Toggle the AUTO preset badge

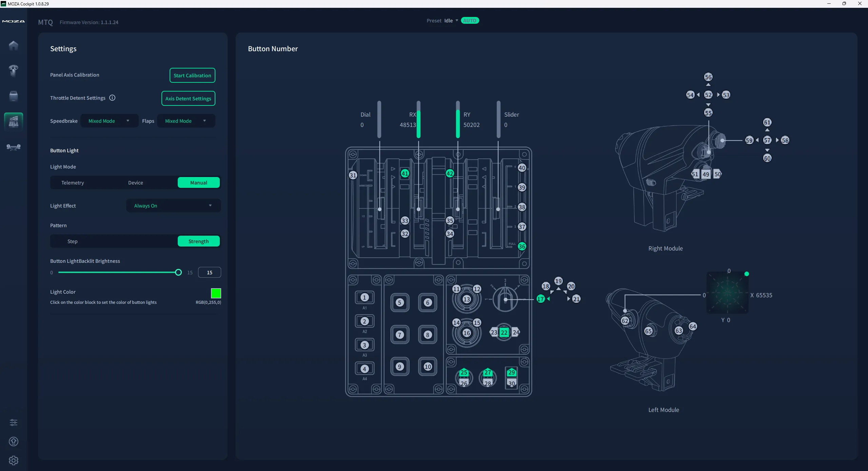coord(470,21)
